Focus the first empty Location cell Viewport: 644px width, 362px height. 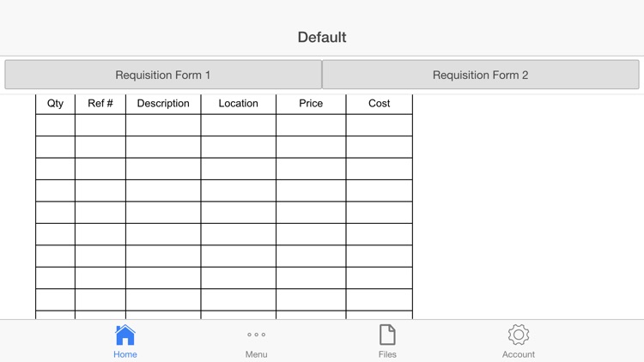(x=238, y=125)
